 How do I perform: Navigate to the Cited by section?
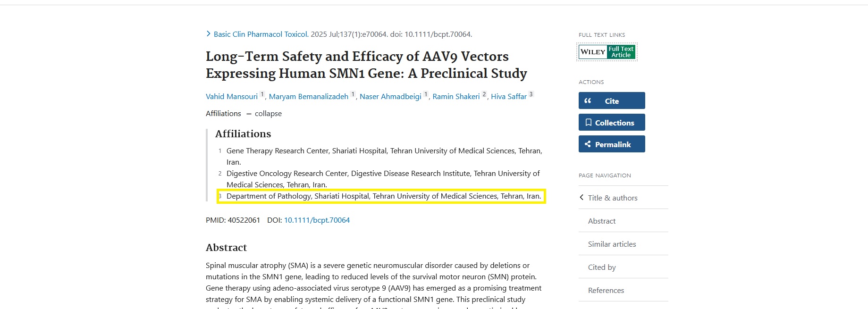point(602,267)
